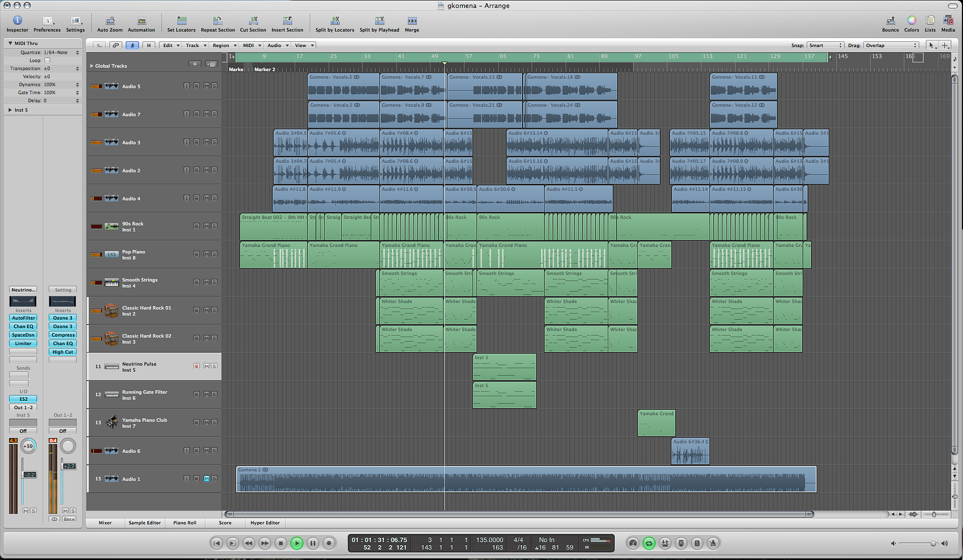
Task: Add a new track with plus button
Action: pos(194,64)
